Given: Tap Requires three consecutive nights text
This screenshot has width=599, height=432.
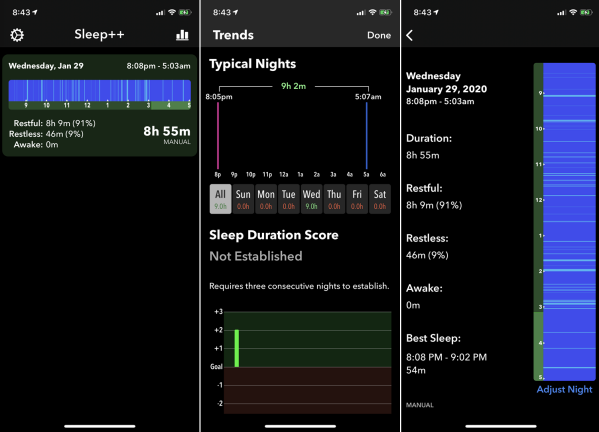Looking at the screenshot, I should (299, 286).
